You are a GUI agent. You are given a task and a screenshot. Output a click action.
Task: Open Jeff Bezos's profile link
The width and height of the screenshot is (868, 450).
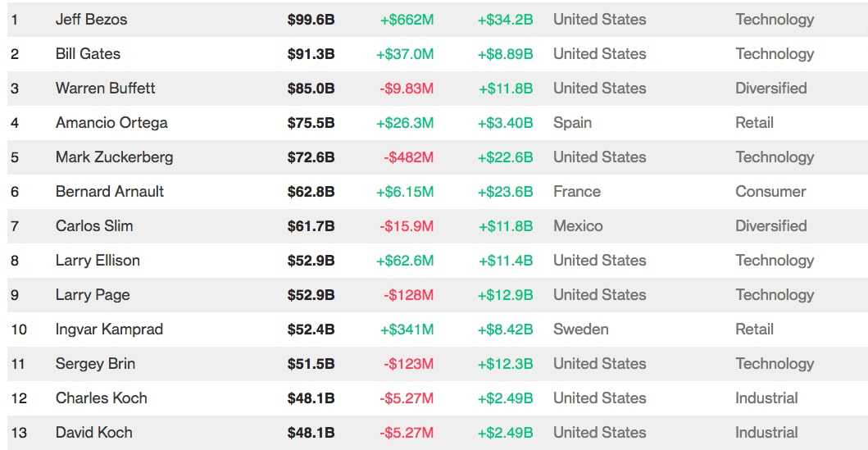91,20
